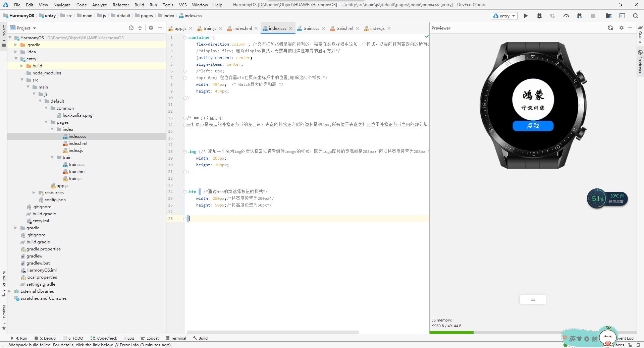Open the Build tool window

tap(200, 338)
